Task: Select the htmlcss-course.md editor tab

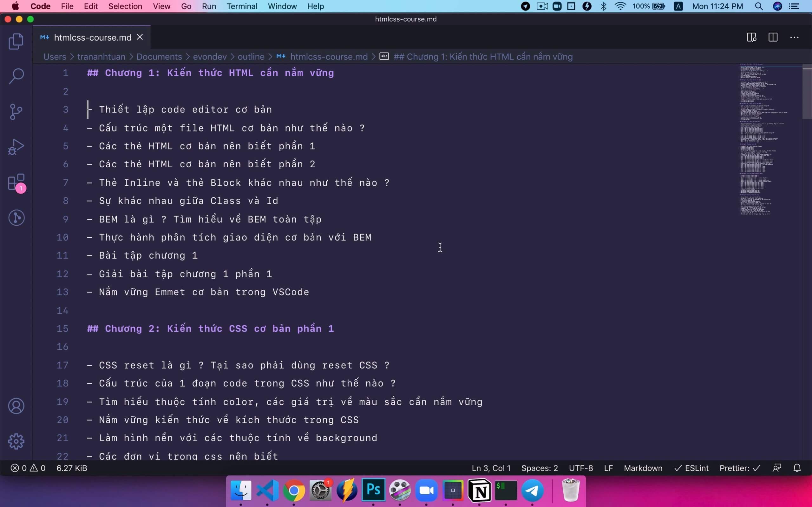Action: (92, 38)
